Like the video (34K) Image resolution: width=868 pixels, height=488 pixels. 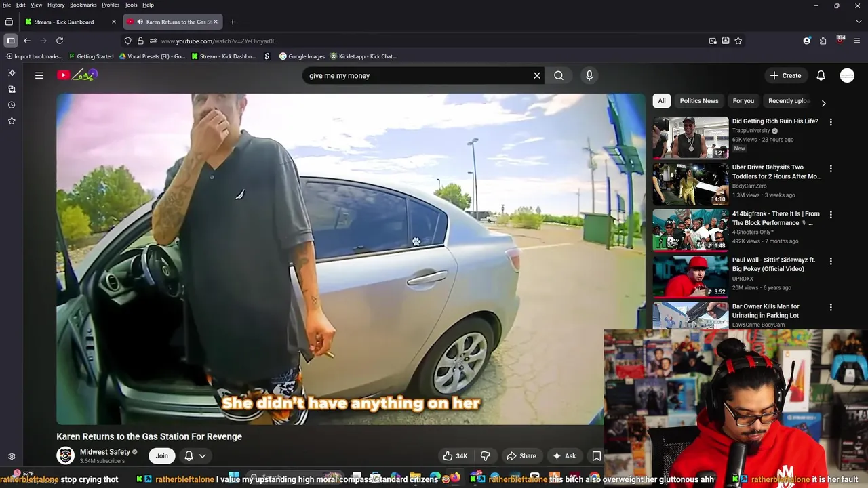455,455
